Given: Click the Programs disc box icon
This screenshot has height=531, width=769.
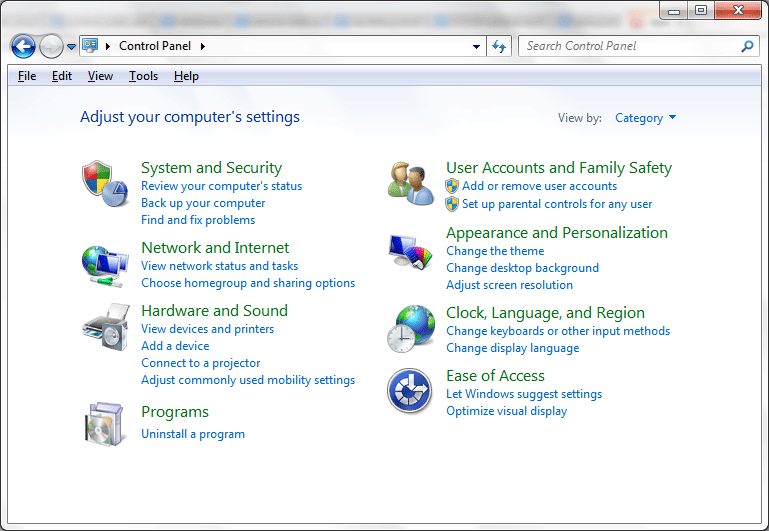Looking at the screenshot, I should 104,425.
